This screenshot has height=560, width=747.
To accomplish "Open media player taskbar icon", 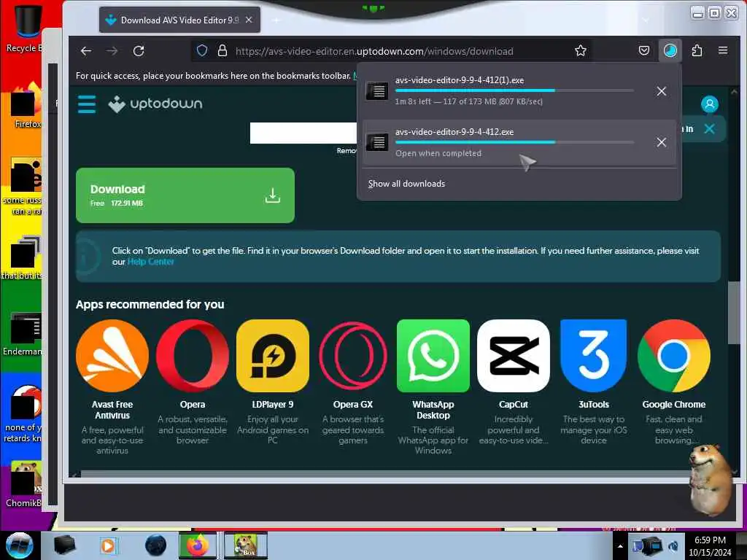I will pyautogui.click(x=109, y=545).
